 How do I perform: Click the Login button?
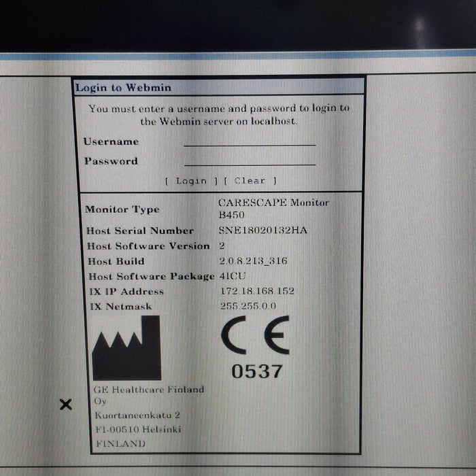tap(191, 181)
